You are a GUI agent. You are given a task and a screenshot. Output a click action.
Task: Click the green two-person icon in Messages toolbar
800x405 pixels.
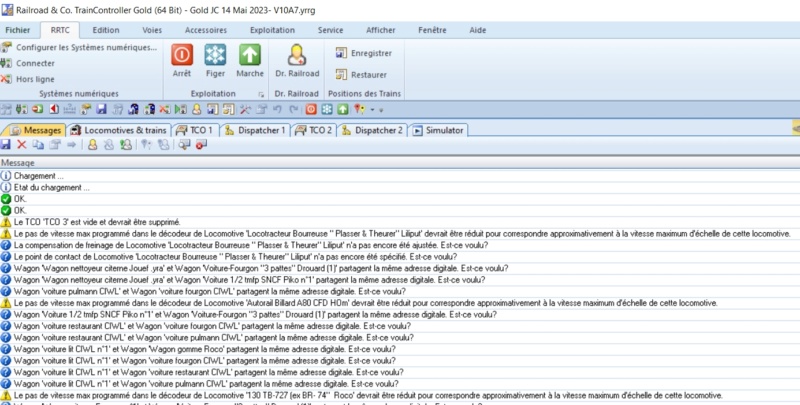point(126,145)
